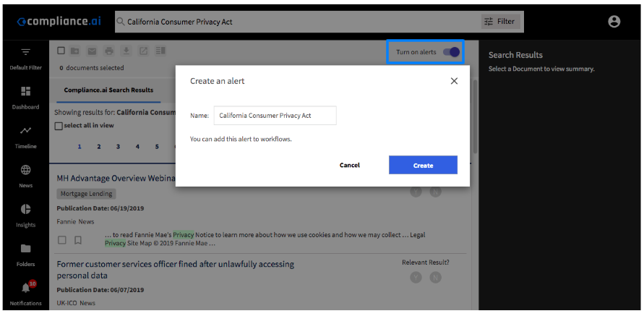This screenshot has width=644, height=316.
Task: Switch to Compliance.ai Search Results tab
Action: click(x=108, y=90)
